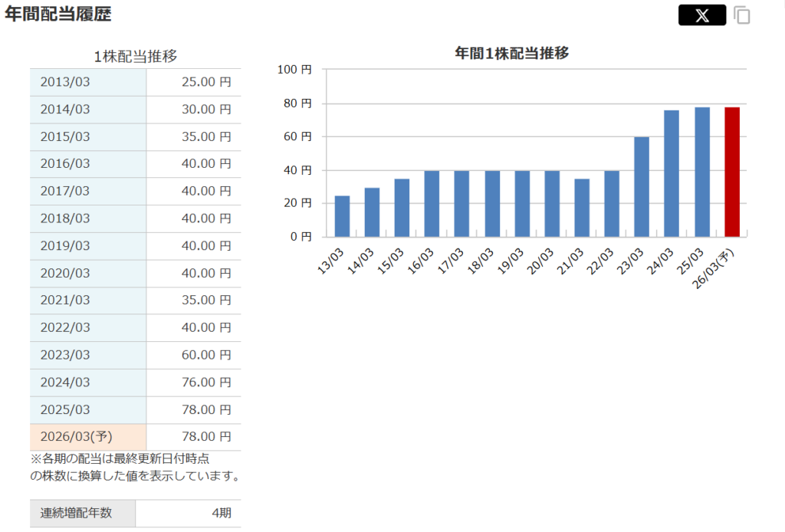Click the 2021/03 35.00 円 value

[x=206, y=300]
